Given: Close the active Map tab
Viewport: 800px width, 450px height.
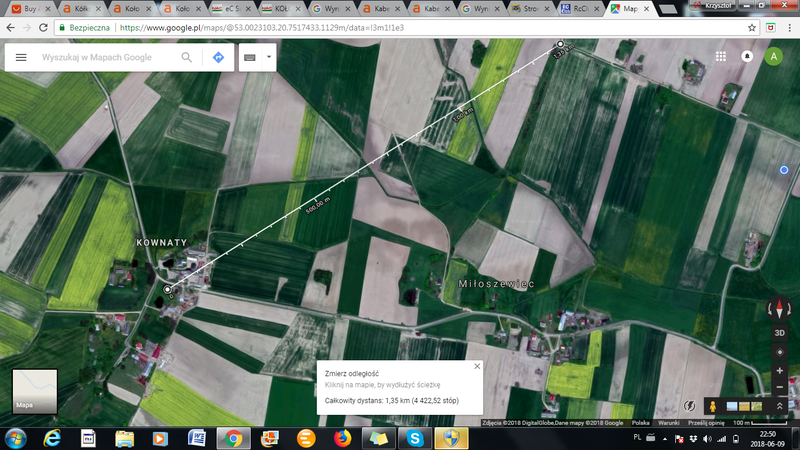Looking at the screenshot, I should (646, 9).
